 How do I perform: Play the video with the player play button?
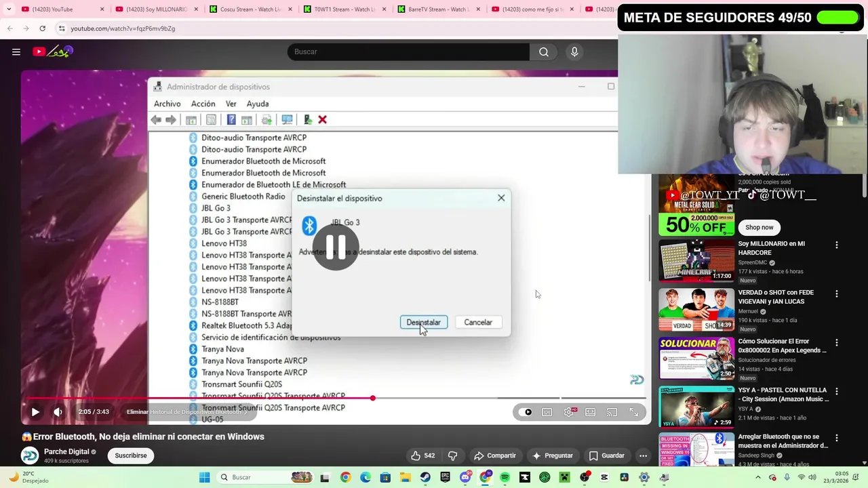tap(35, 411)
